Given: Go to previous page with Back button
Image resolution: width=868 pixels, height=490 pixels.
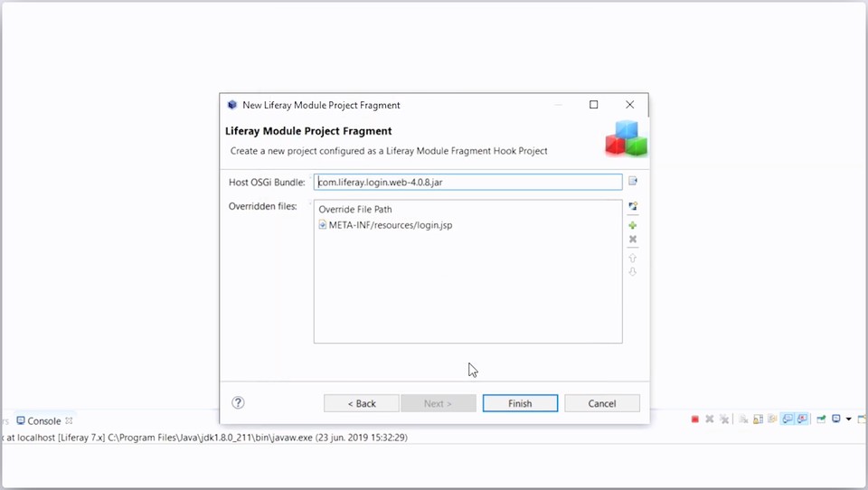Looking at the screenshot, I should pos(362,403).
